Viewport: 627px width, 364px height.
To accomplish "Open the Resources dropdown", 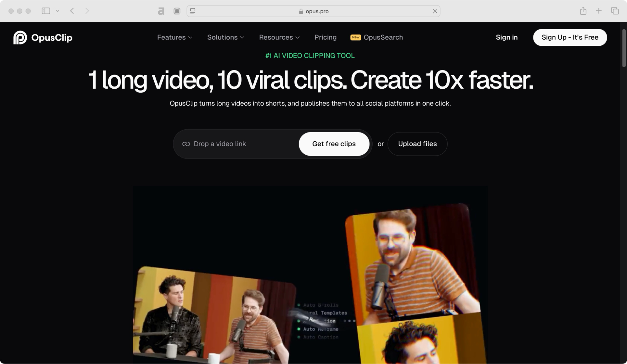I will 279,37.
